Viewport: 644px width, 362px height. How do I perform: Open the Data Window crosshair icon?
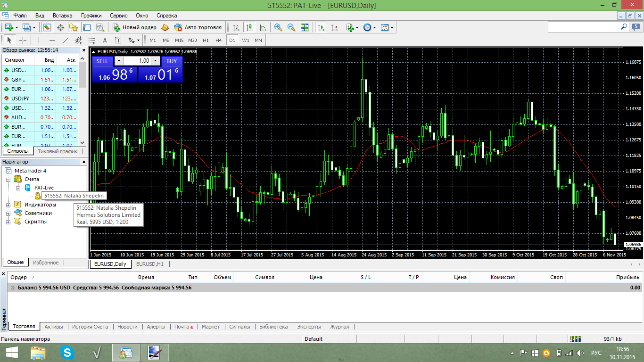point(60,27)
